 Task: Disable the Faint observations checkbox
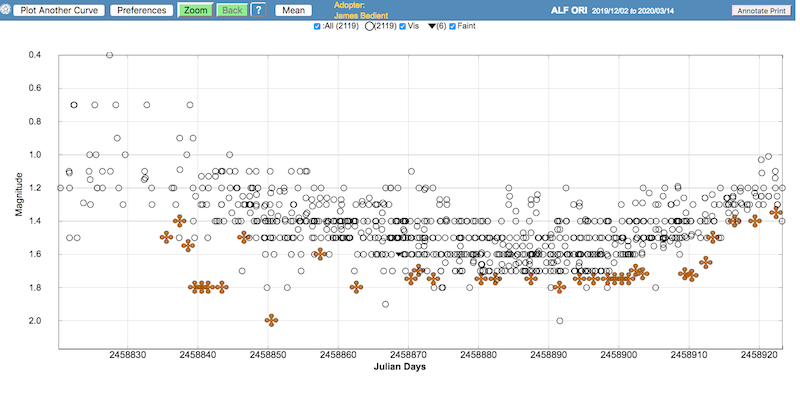(x=452, y=26)
